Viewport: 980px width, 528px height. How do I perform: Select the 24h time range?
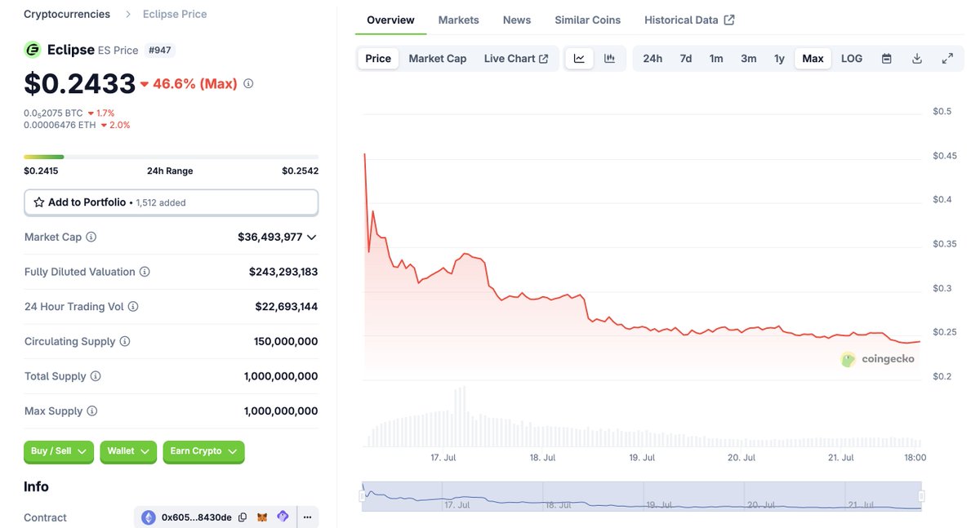click(653, 59)
